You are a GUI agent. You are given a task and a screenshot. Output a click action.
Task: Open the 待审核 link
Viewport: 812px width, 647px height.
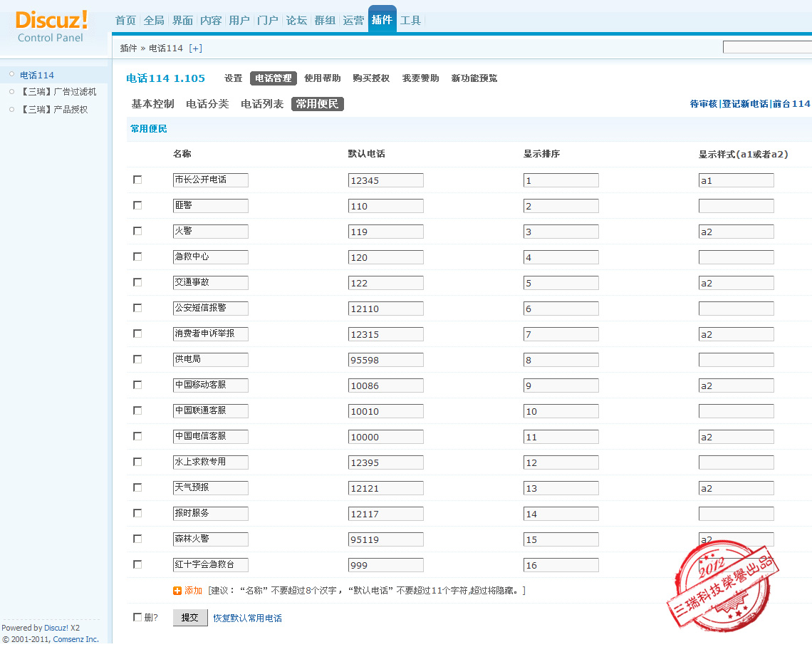point(703,104)
